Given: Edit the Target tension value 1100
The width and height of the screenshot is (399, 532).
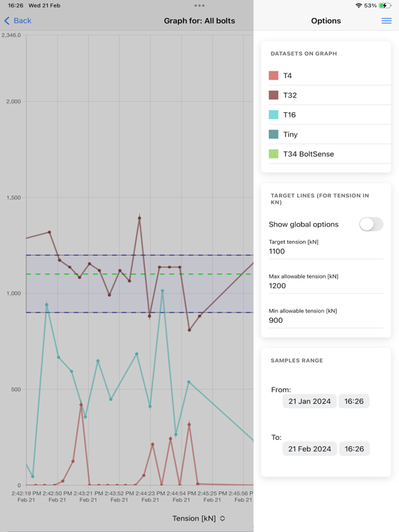Looking at the screenshot, I should pos(326,251).
